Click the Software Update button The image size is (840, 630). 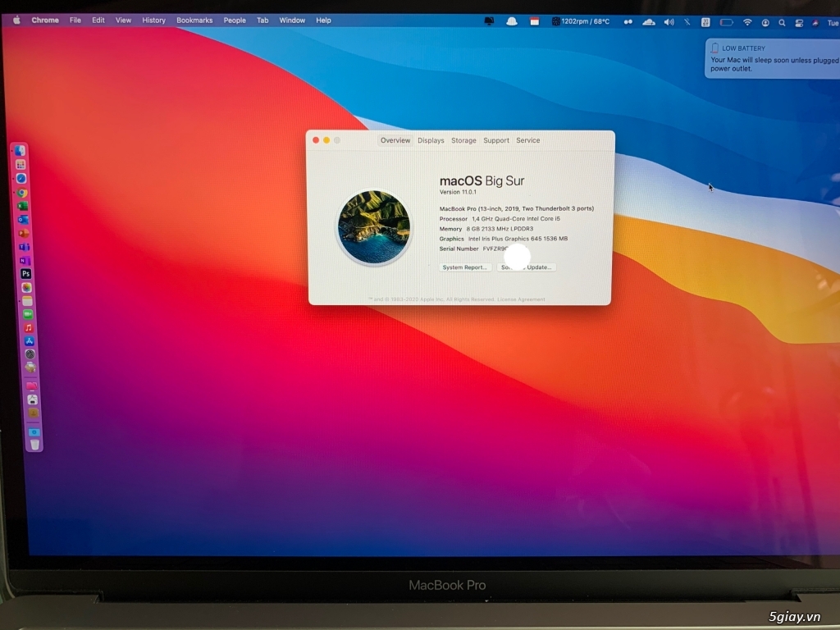point(526,267)
